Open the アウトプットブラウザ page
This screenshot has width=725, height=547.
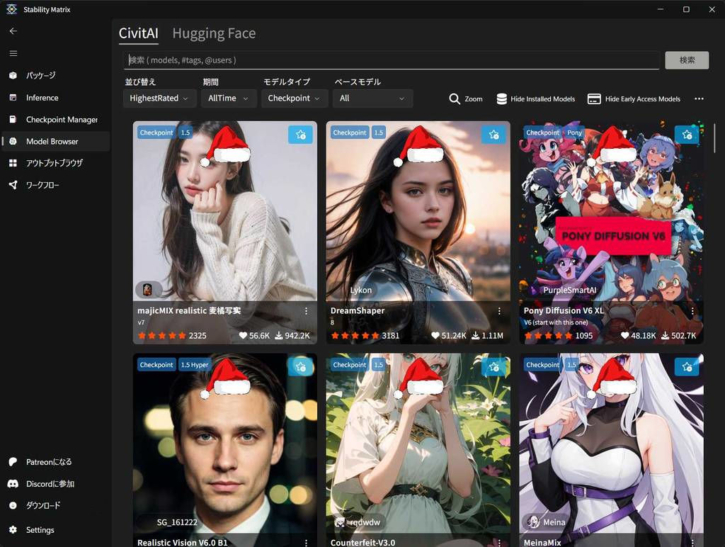[x=53, y=163]
